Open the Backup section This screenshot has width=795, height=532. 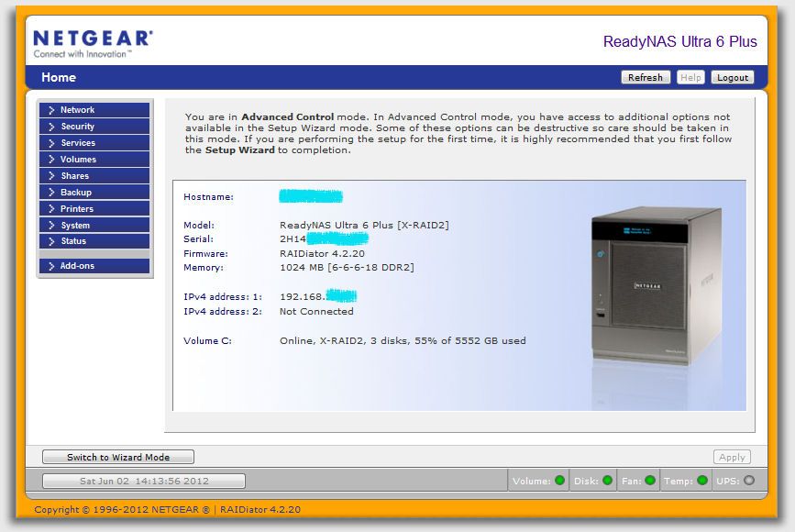pyautogui.click(x=94, y=193)
